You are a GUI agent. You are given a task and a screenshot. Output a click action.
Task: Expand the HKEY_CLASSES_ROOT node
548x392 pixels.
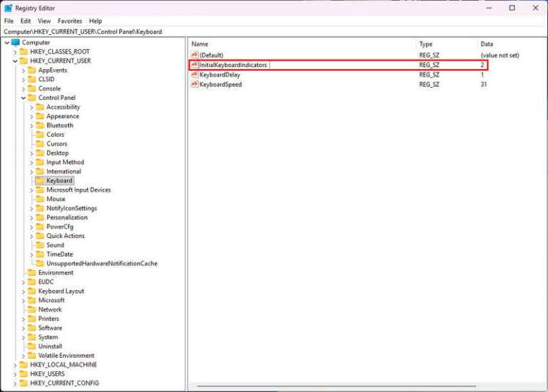(x=15, y=52)
